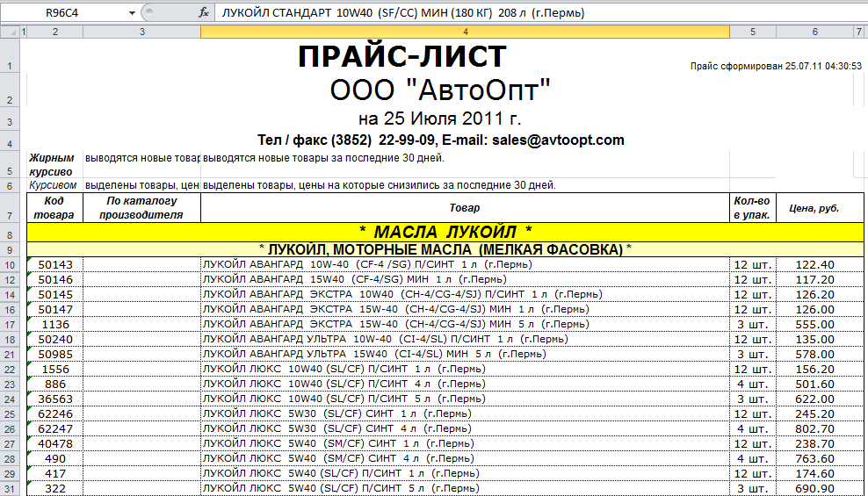Click ЛУКОЙЛ ЛЮКС 5W30 (SL/CF) СИНТ 1 л
868x496 pixels.
point(336,414)
